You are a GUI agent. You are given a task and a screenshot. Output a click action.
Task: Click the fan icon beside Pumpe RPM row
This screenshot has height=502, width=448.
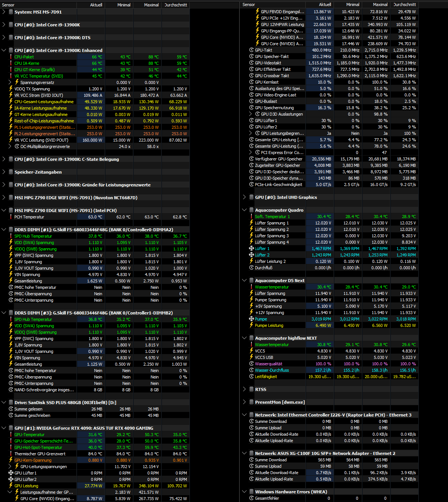pyautogui.click(x=251, y=319)
